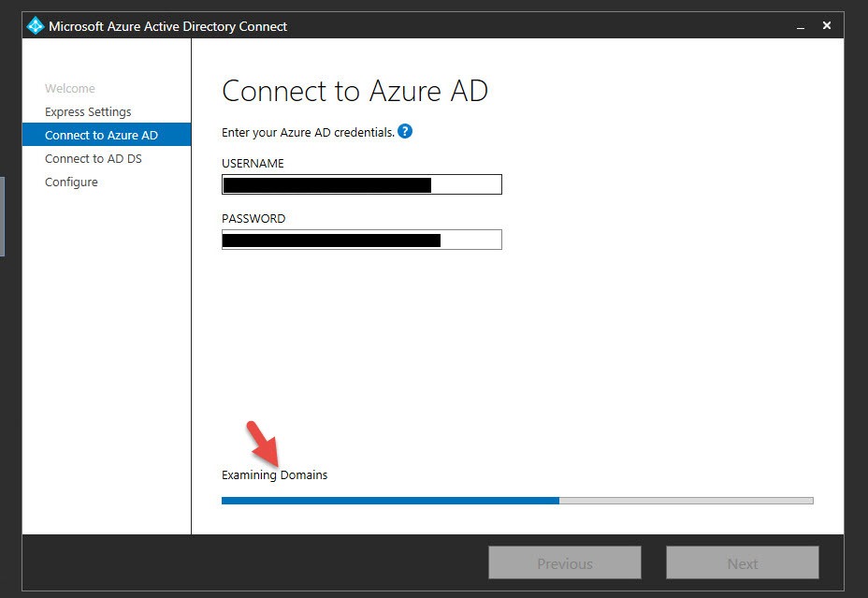Close the Azure AD Connect wizard
Screen dimensions: 868x598
827,25
